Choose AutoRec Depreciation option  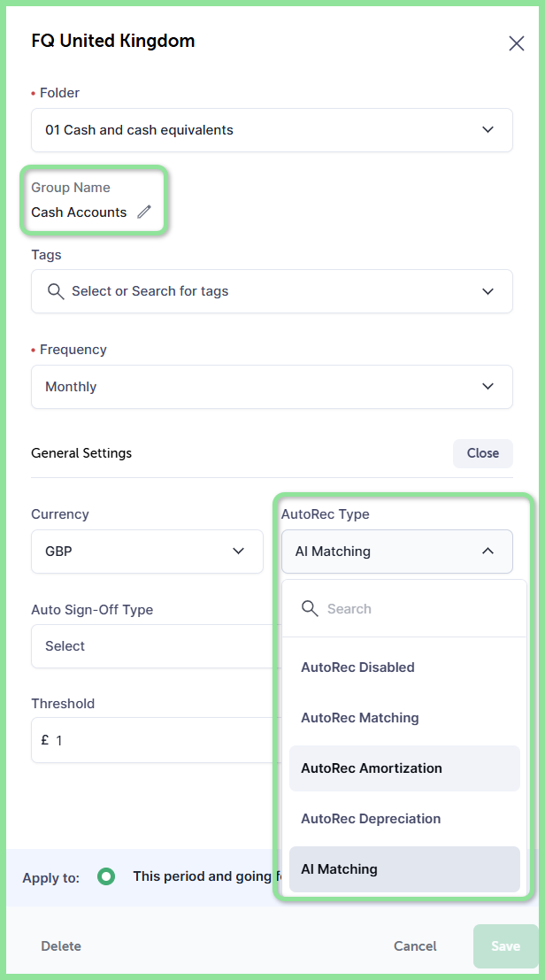(404, 819)
